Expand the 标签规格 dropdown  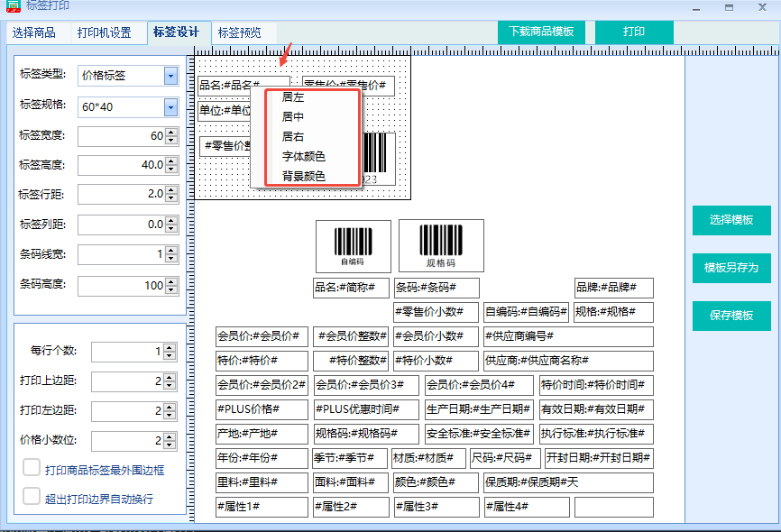170,107
